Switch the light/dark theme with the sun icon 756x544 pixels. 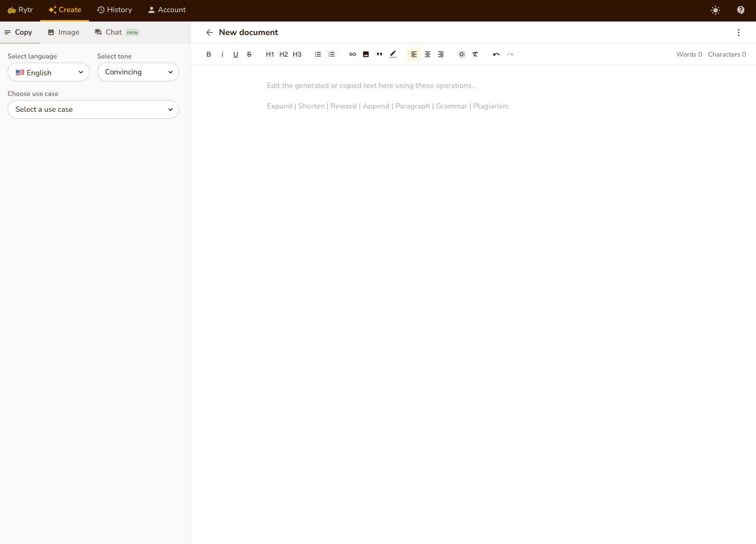tap(715, 10)
